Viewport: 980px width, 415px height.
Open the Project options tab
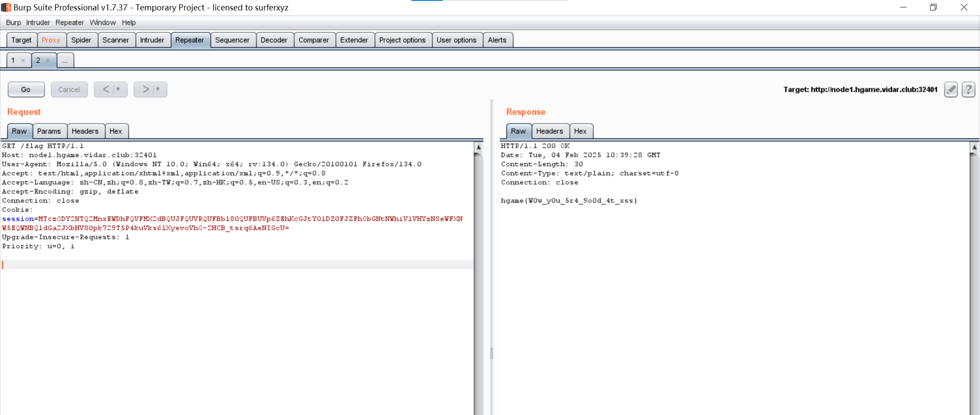(x=402, y=40)
